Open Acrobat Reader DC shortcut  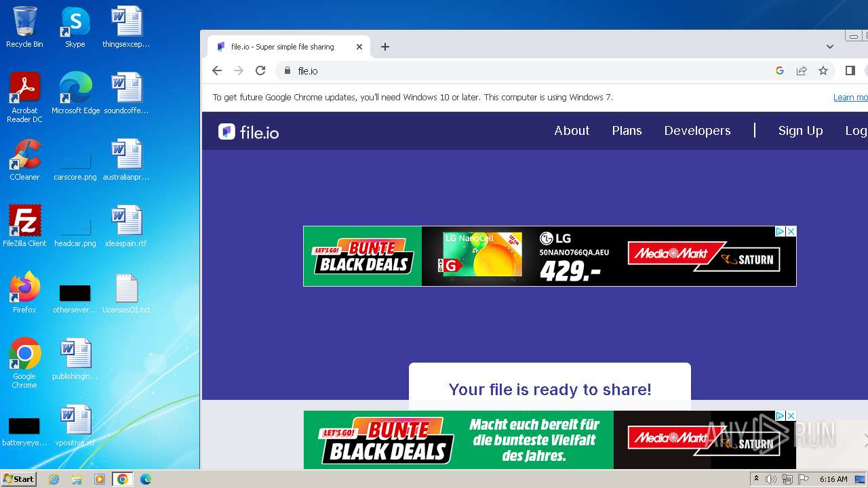[x=24, y=97]
